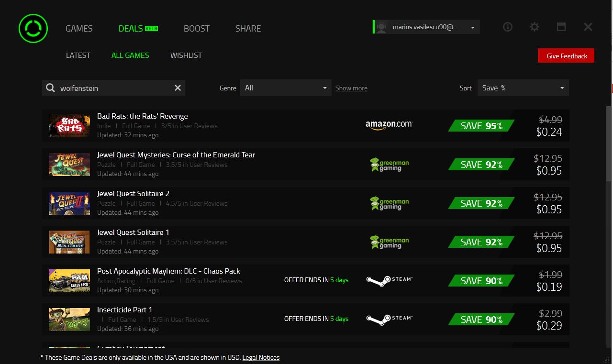Screen dimensions: 613x364
Task: Open Jewel Quest Mysteries thumbnail
Action: coord(69,164)
